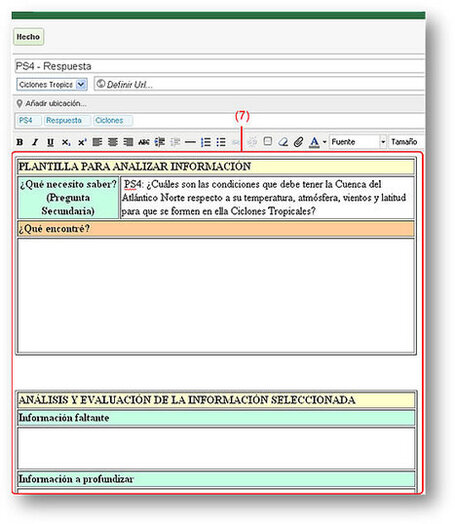The height and width of the screenshot is (524, 455).
Task: Apply superscript formatting
Action: [x=82, y=142]
